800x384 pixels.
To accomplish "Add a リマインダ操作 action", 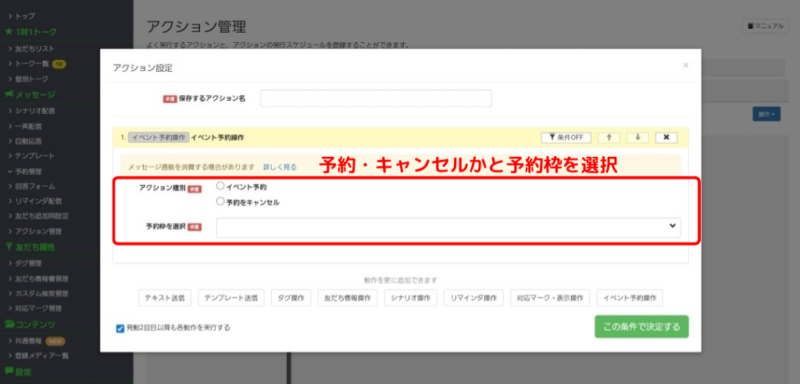I will (473, 298).
